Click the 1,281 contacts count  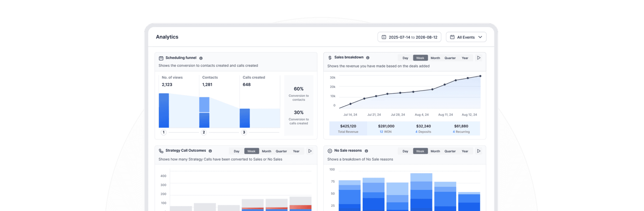(x=207, y=84)
